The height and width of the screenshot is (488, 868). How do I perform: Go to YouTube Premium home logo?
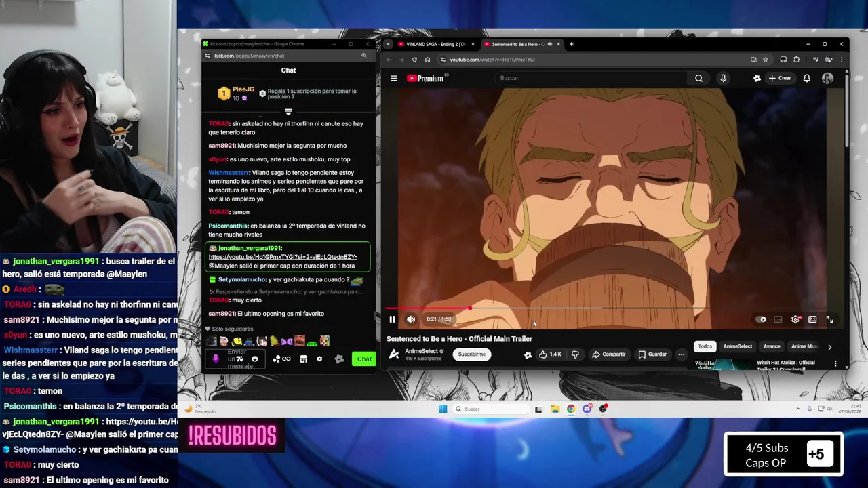(425, 79)
